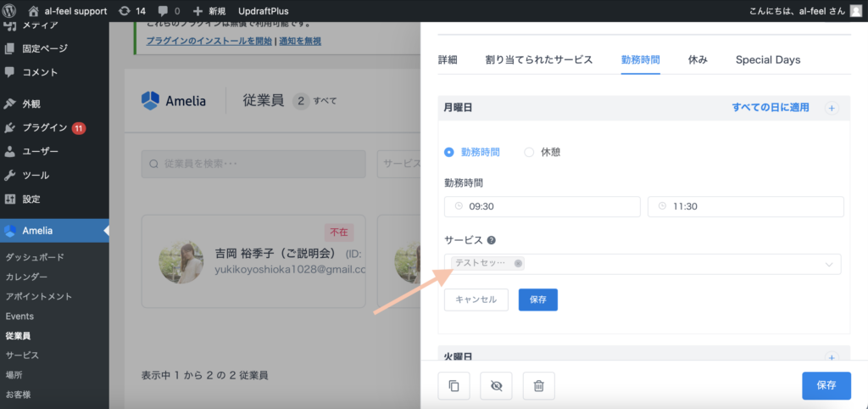Toggle employee visibility with eye icon
868x409 pixels.
(x=496, y=386)
